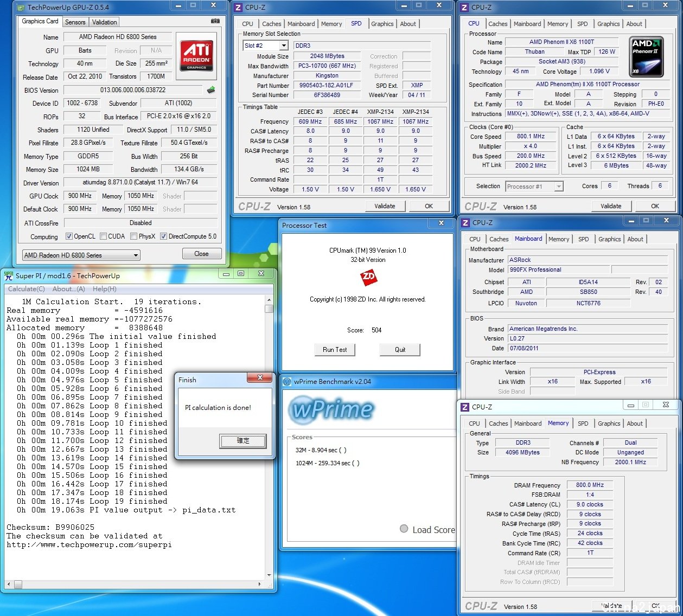Toggle the OpenCL checkbox

(x=69, y=236)
